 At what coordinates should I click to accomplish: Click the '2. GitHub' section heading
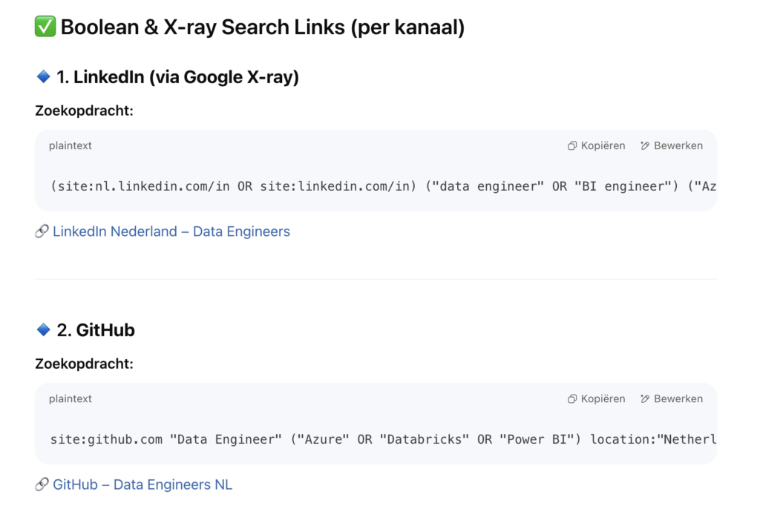tap(96, 329)
